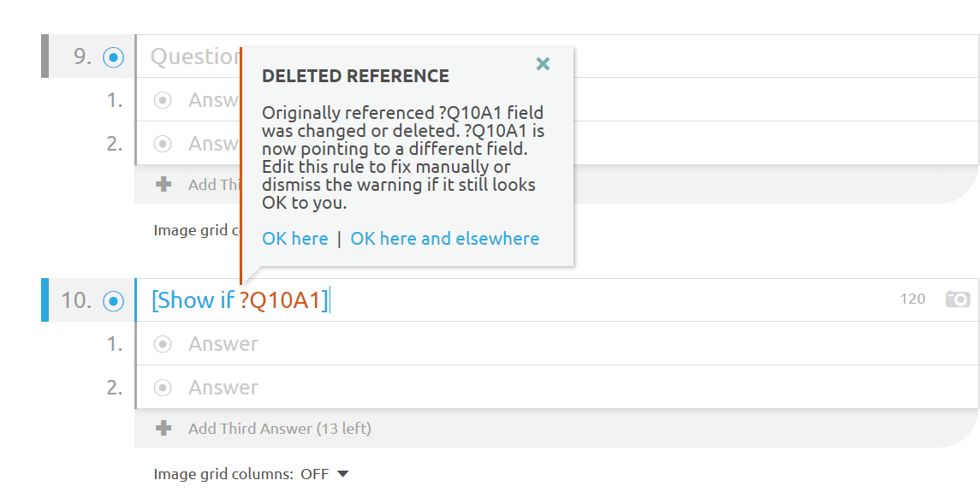Click the OK here link
980x504 pixels.
tap(295, 239)
